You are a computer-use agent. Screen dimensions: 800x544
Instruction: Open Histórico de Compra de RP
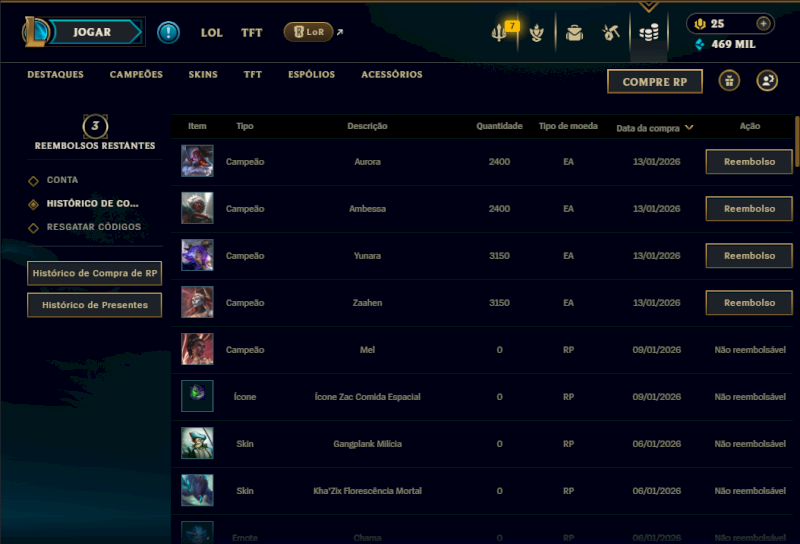94,274
